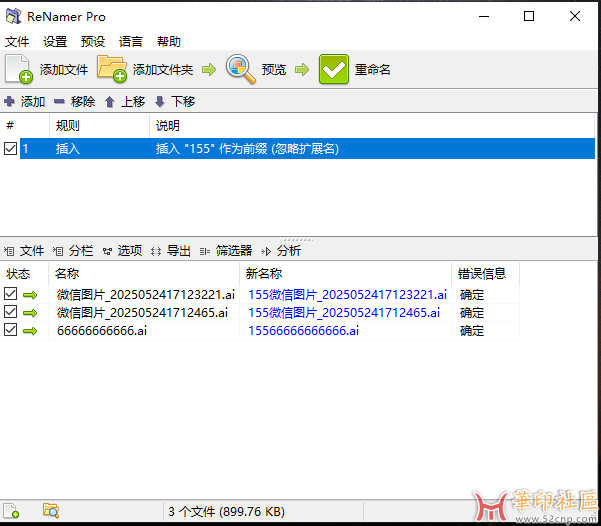Open the 文件 dropdown in files toolbar

click(x=24, y=251)
